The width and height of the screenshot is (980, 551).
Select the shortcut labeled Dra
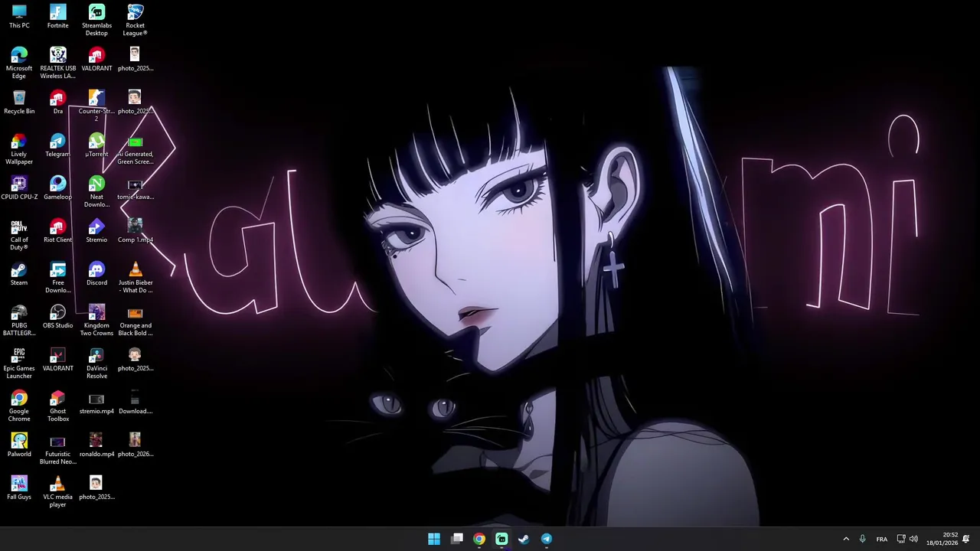tap(57, 103)
